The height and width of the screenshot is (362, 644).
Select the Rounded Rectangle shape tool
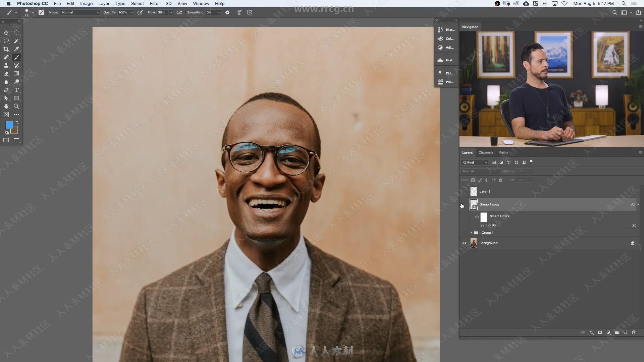click(x=16, y=98)
